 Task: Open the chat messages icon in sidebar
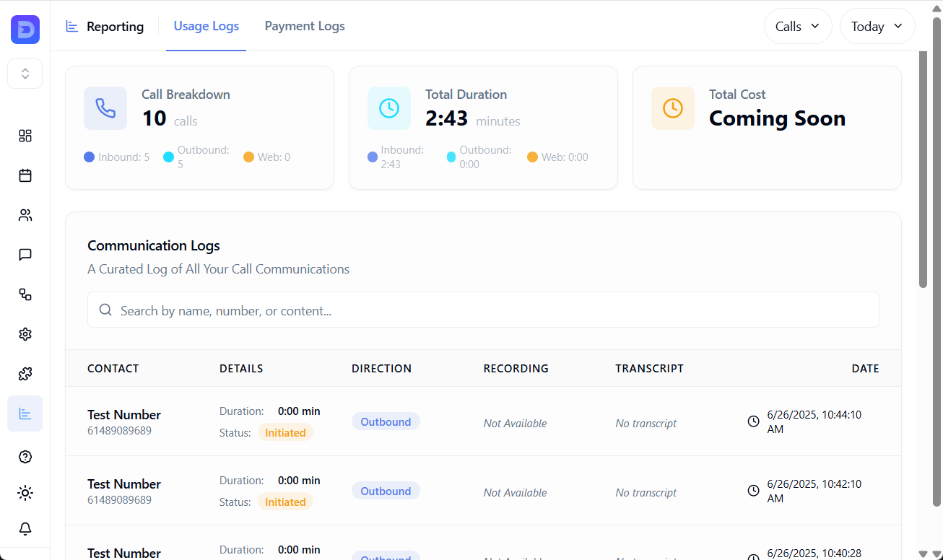[25, 255]
